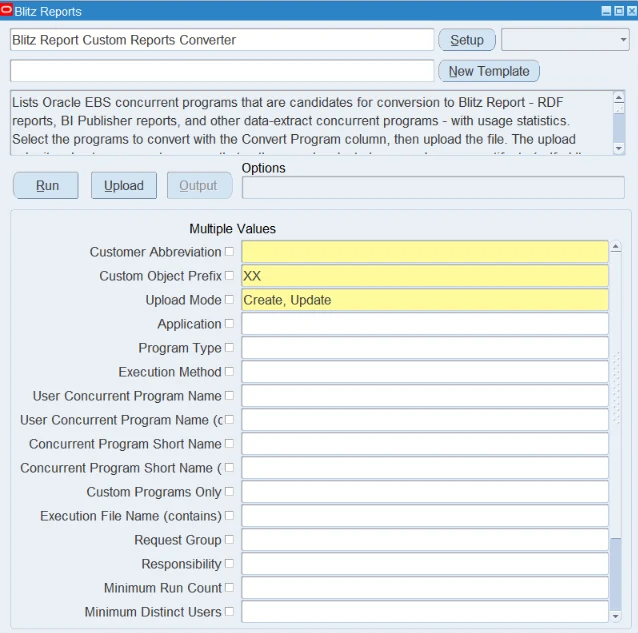Click the Custom Object Prefix field with XX
The image size is (638, 633).
[425, 275]
